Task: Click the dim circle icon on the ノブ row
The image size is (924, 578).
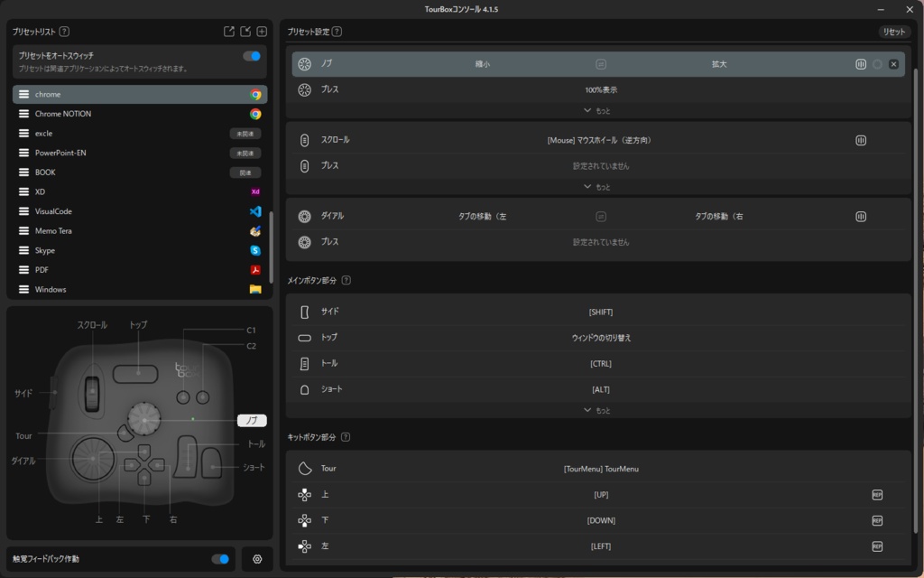Action: pos(877,64)
